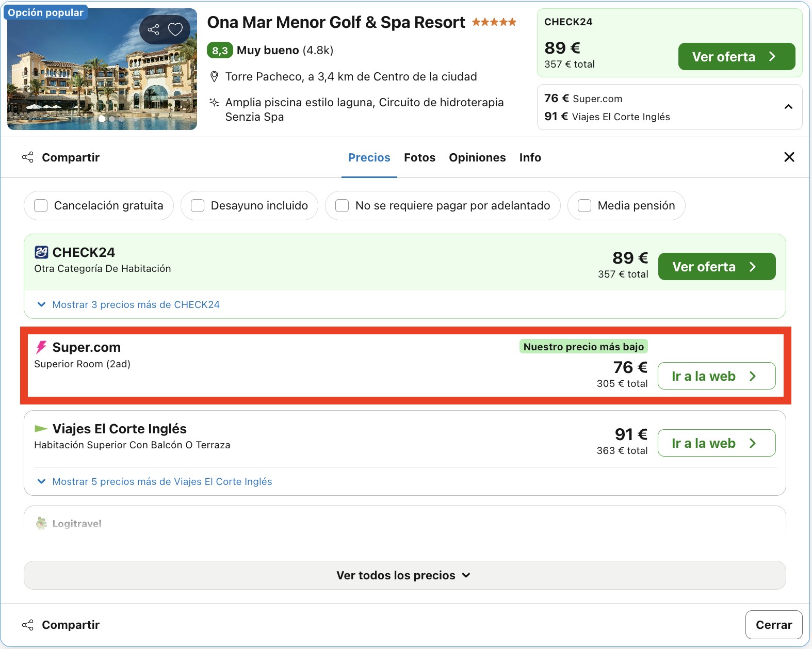Open the Fotos tab

point(420,158)
